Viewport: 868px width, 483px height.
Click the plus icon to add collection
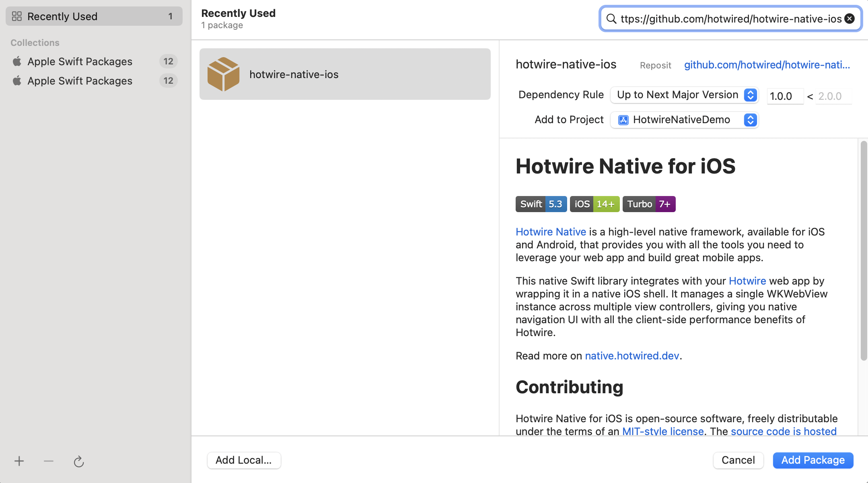pyautogui.click(x=19, y=461)
